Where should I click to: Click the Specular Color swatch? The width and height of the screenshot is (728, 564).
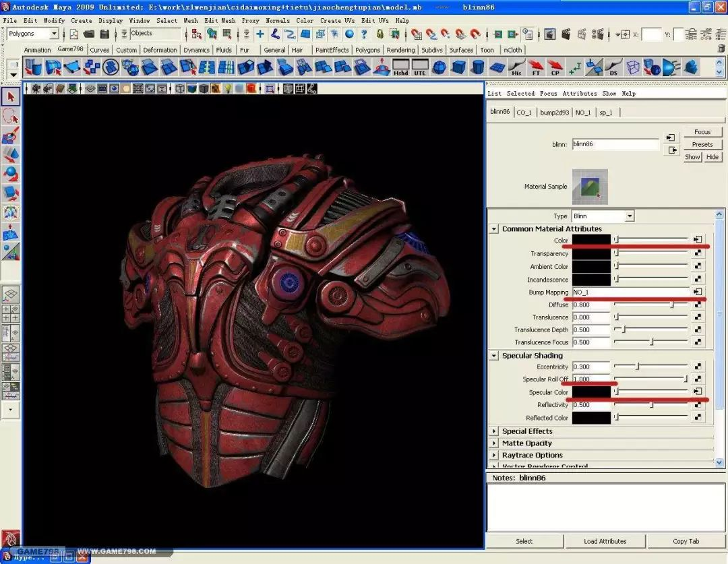click(x=591, y=391)
